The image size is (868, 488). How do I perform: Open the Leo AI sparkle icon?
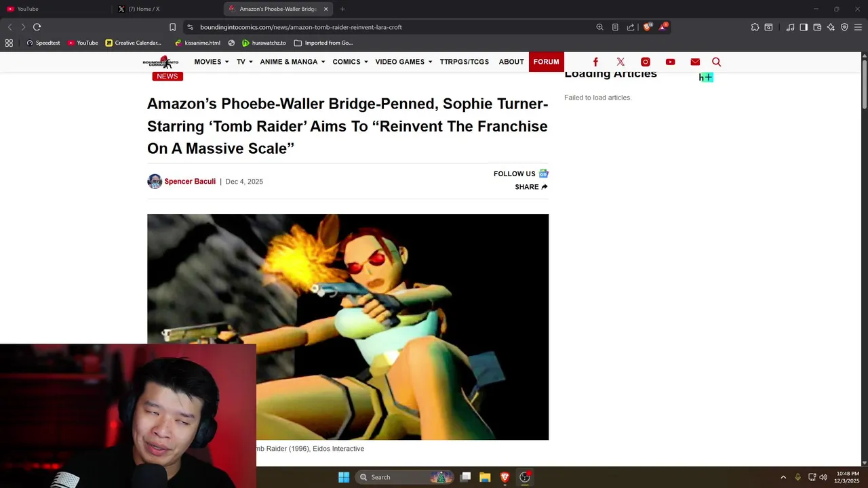(831, 27)
